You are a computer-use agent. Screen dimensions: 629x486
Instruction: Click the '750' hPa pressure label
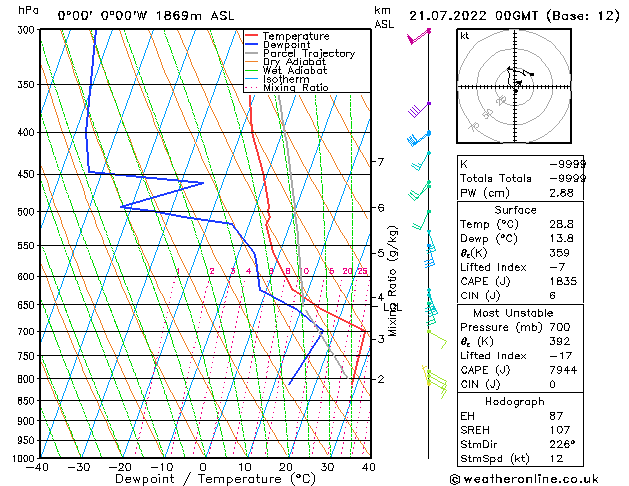28,356
